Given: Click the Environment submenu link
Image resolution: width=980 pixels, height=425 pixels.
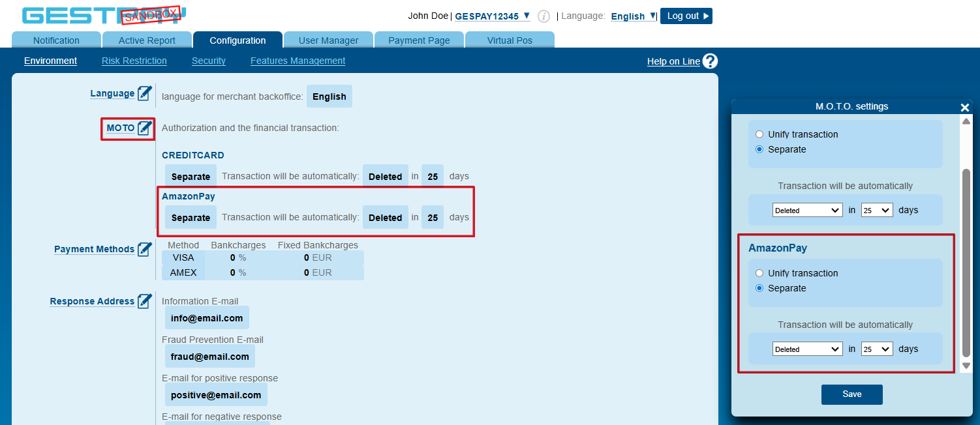Looking at the screenshot, I should coord(50,61).
